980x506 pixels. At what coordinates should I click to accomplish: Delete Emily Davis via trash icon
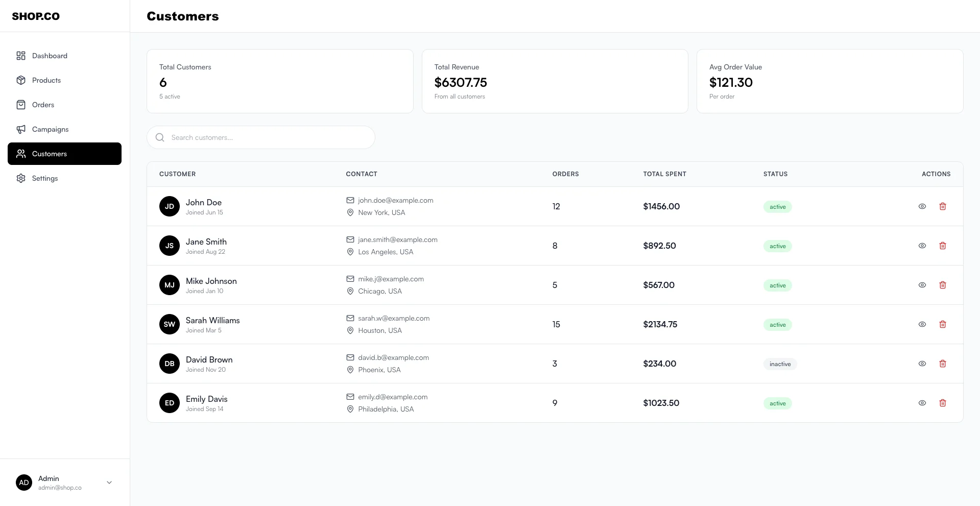pyautogui.click(x=943, y=403)
